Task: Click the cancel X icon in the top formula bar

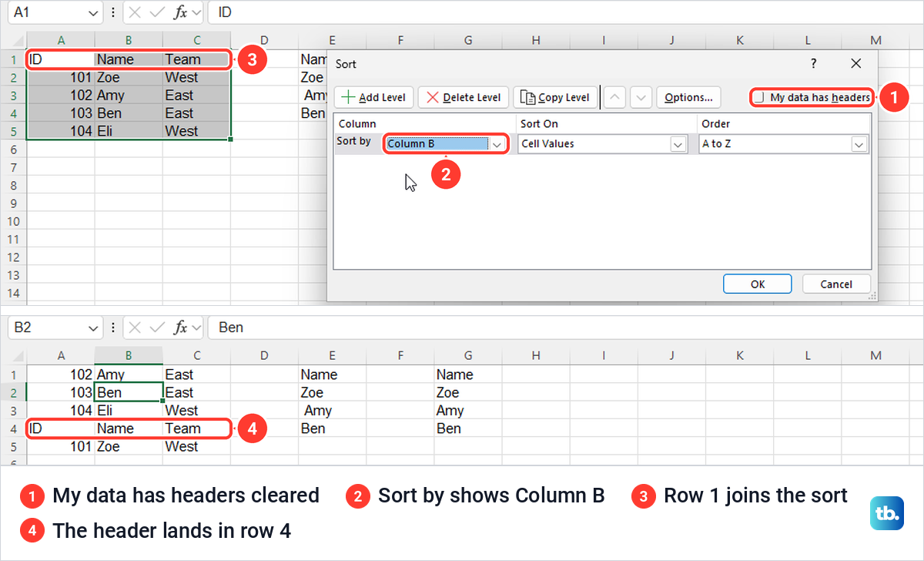Action: tap(136, 13)
